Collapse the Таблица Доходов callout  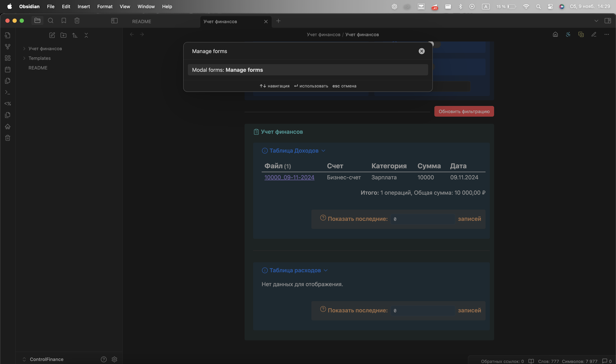tap(323, 151)
